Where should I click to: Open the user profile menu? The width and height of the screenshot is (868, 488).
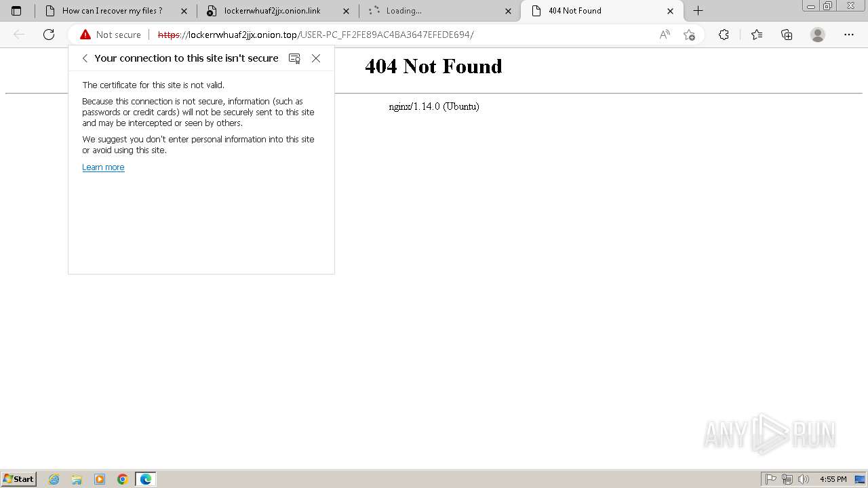818,35
